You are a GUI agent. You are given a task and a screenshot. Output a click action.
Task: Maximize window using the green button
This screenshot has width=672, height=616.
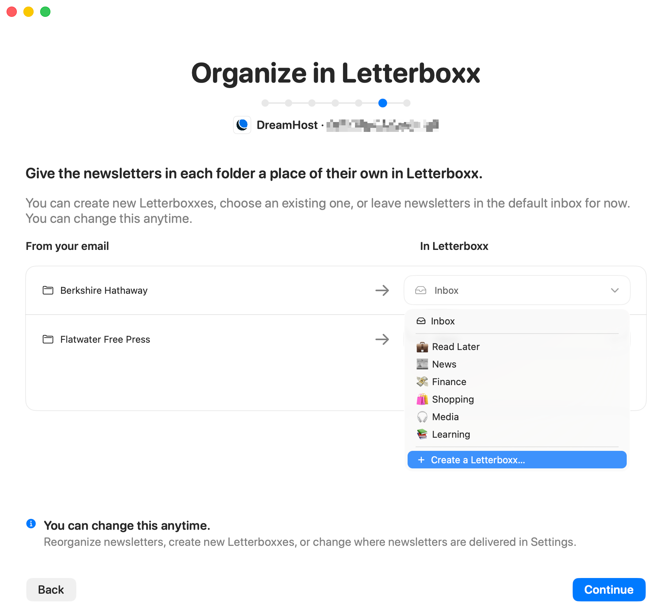[45, 12]
